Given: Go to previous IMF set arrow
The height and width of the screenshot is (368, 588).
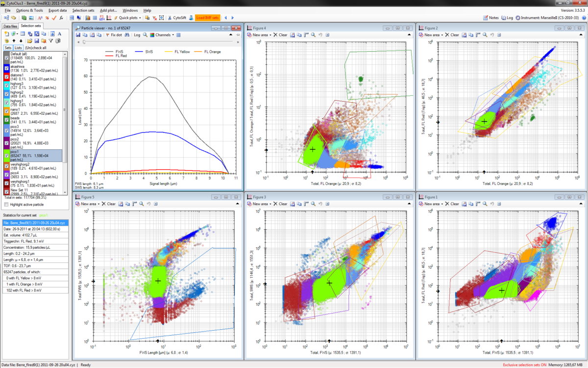Looking at the screenshot, I should pyautogui.click(x=226, y=18).
